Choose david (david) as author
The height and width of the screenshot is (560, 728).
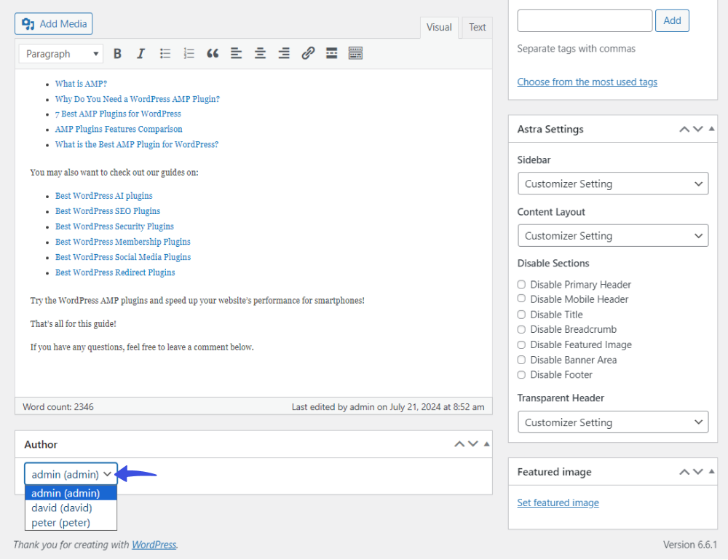click(x=71, y=508)
